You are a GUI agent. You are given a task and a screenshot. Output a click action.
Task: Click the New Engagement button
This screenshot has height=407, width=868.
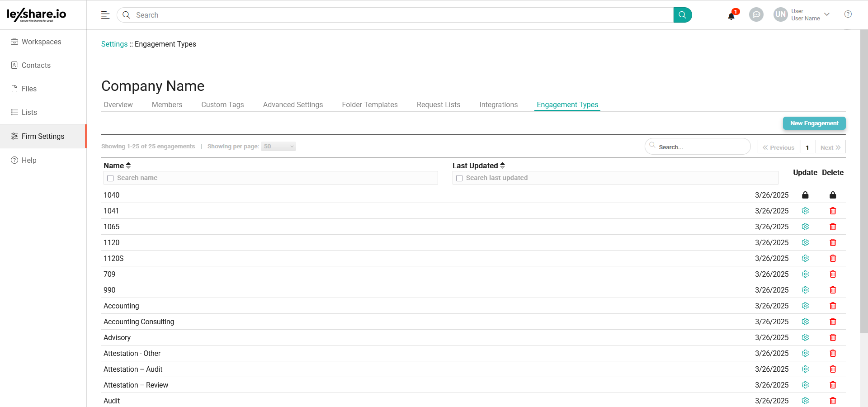(x=814, y=123)
